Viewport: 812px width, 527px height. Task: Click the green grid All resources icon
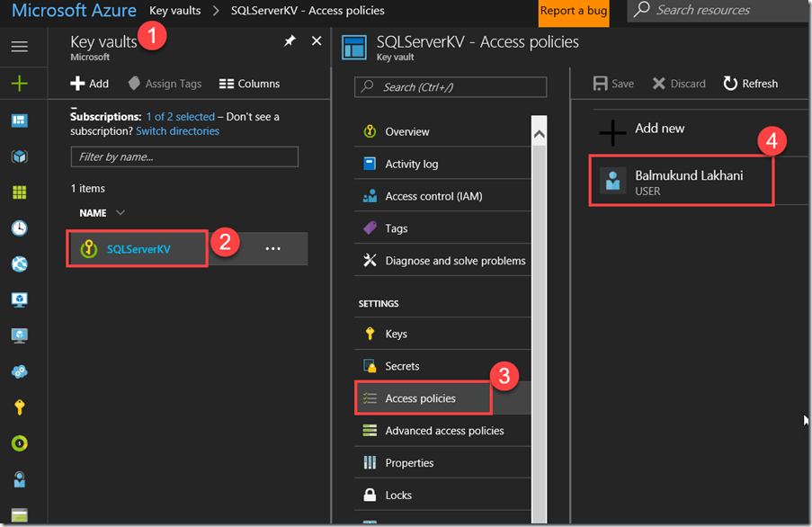pyautogui.click(x=19, y=192)
